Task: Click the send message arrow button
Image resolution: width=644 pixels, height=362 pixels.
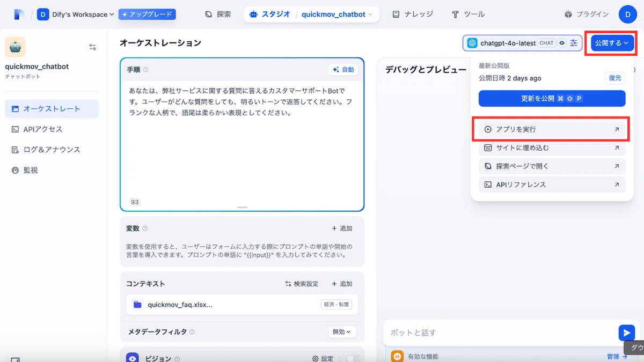Action: pos(626,333)
